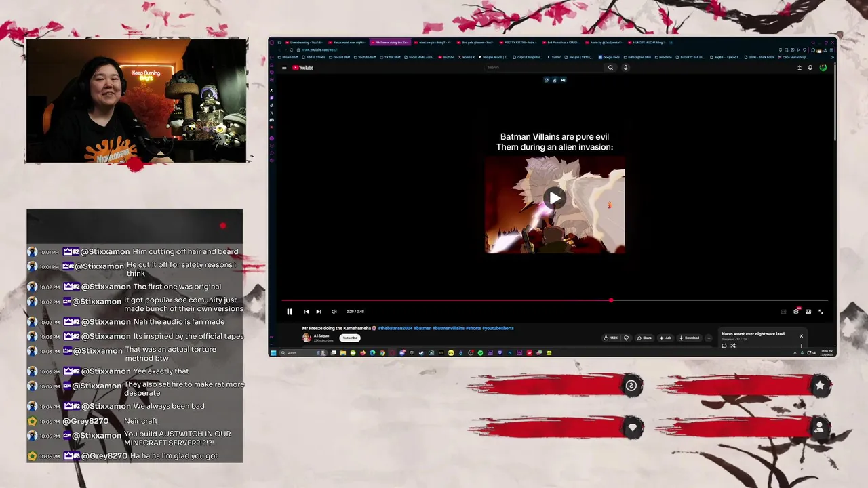Image resolution: width=868 pixels, height=488 pixels.
Task: Click the Ask button under the video
Action: [665, 338]
